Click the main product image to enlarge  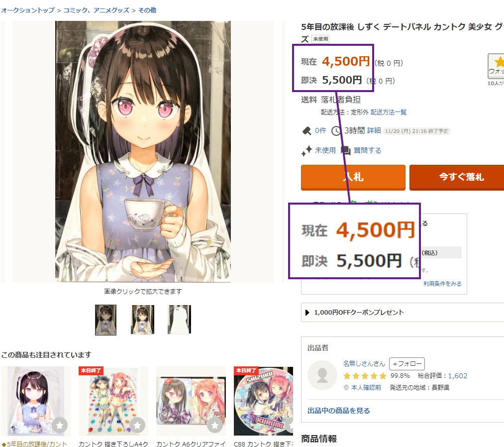point(143,152)
